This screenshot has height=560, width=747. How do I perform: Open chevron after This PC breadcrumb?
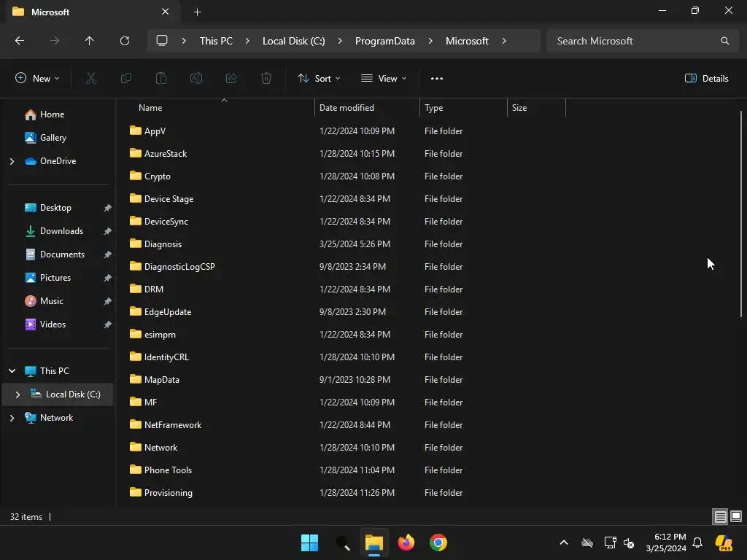click(247, 41)
